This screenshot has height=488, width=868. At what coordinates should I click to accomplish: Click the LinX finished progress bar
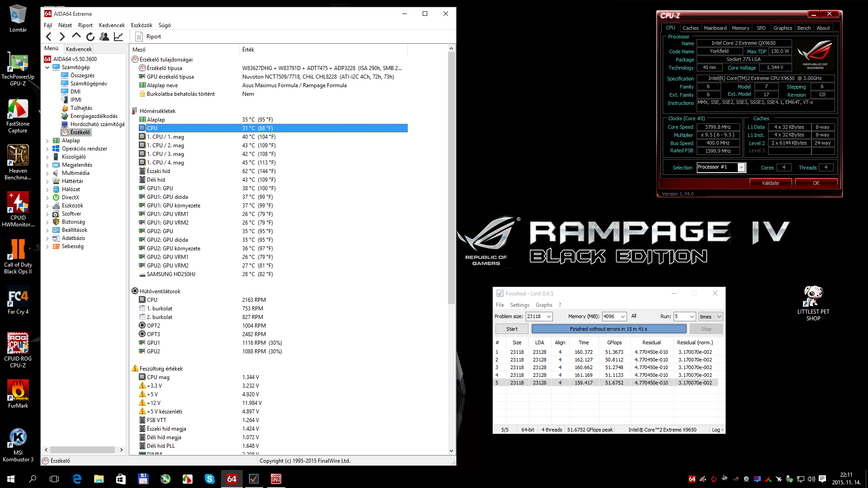609,329
